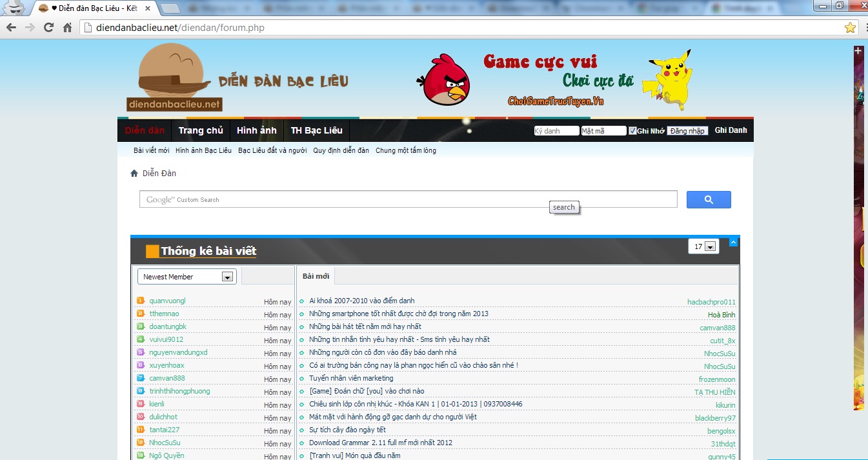Click rank 1 badge beside quanvuongl
Viewport: 868px width, 460px height.
(x=141, y=301)
